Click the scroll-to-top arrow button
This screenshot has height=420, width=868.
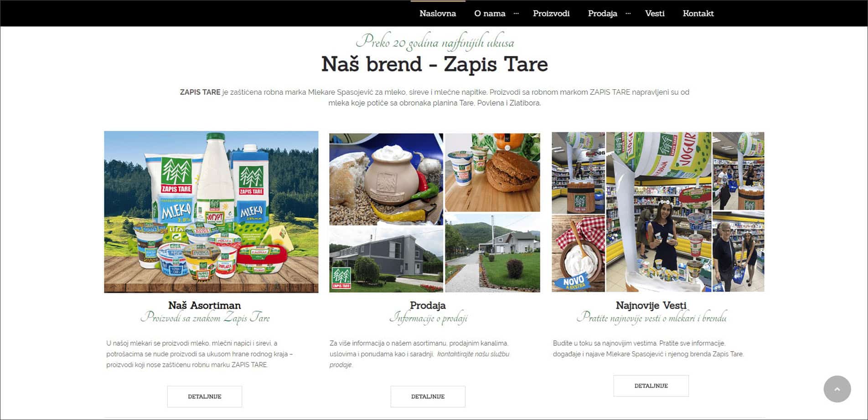point(837,389)
